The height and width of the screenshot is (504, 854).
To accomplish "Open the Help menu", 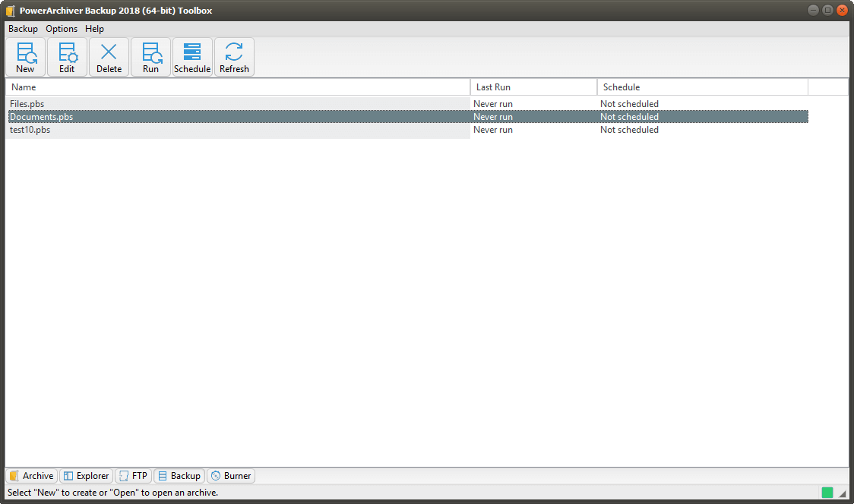I will (x=94, y=29).
